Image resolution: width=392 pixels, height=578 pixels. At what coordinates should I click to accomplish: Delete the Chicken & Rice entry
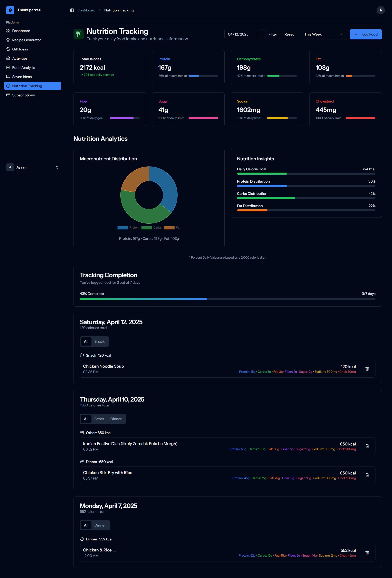tap(367, 552)
